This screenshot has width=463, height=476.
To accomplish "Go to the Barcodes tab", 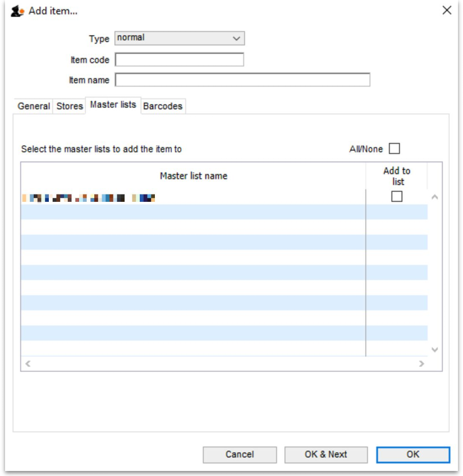I will coord(163,106).
